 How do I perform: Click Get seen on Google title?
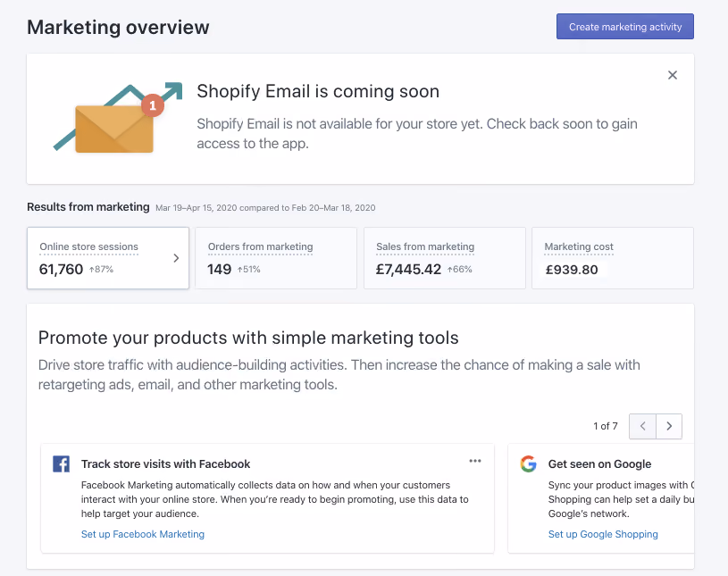[599, 464]
